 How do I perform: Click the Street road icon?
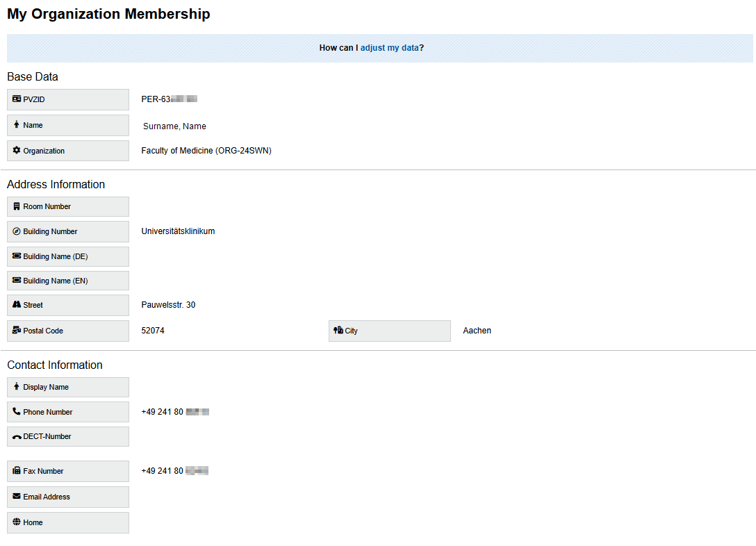pyautogui.click(x=15, y=305)
